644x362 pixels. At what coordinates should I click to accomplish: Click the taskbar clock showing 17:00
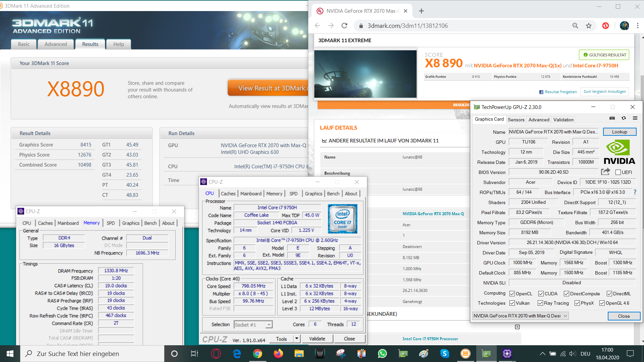tap(607, 354)
